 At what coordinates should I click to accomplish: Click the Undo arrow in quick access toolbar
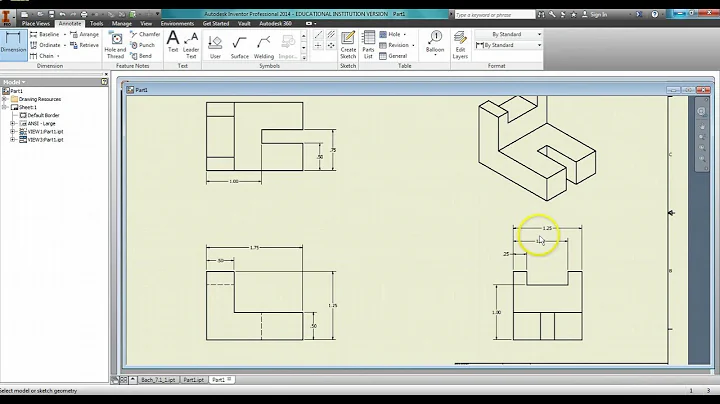62,14
